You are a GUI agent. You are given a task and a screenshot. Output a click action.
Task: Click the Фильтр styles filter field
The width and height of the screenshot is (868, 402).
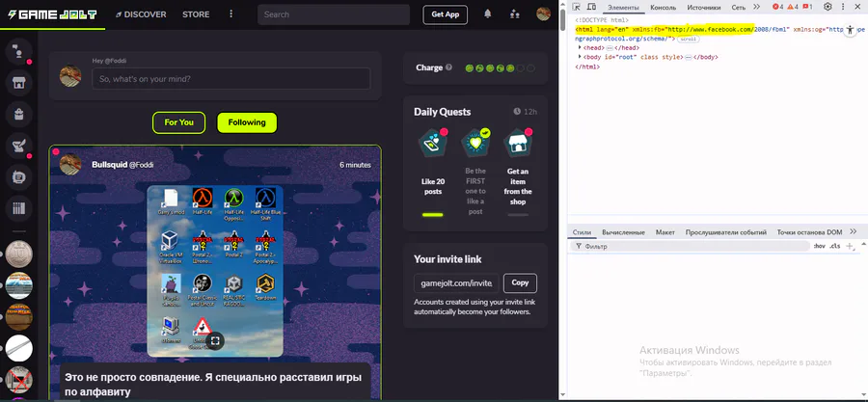pyautogui.click(x=691, y=246)
